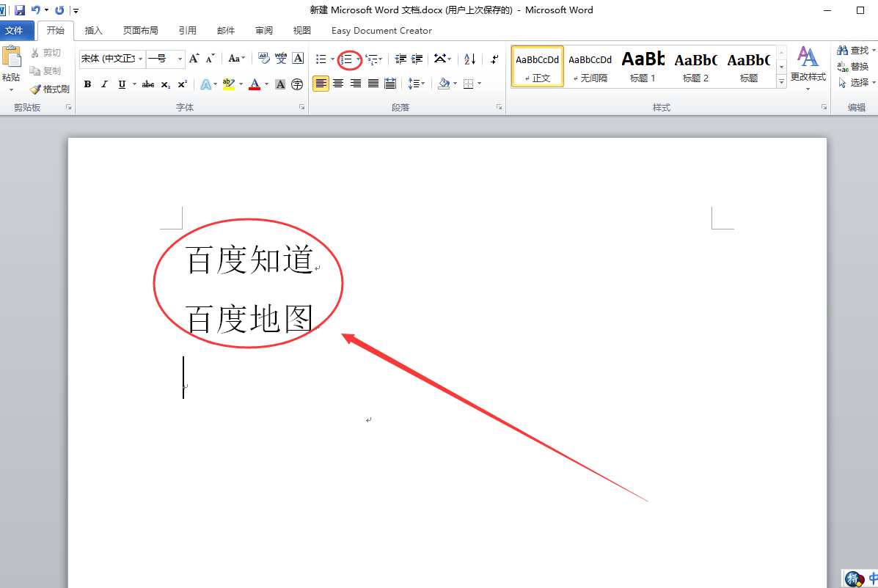This screenshot has height=588, width=878.
Task: Apply the 标题 1 (Heading 1) style
Action: (x=643, y=67)
